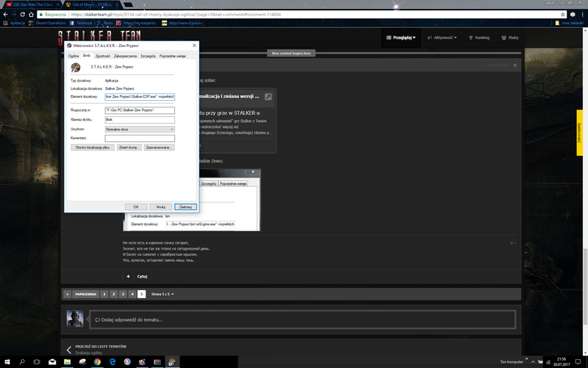Click the plus multiquote button

pos(128,277)
